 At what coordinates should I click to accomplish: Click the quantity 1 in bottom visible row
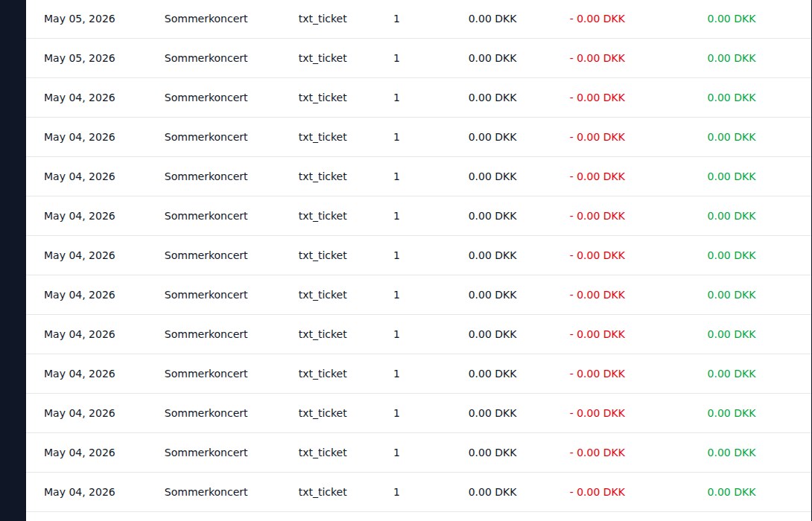(396, 492)
